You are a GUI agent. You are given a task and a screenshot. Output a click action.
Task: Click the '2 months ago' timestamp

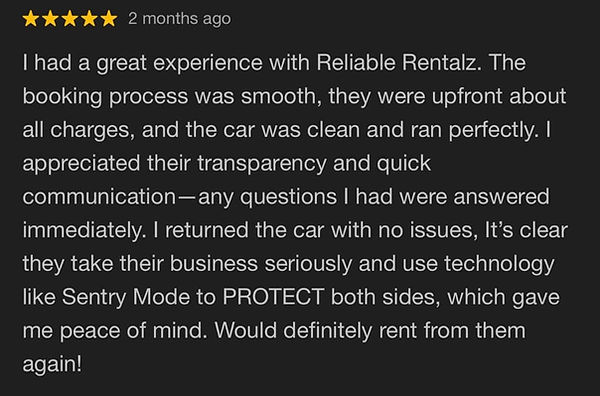(179, 19)
